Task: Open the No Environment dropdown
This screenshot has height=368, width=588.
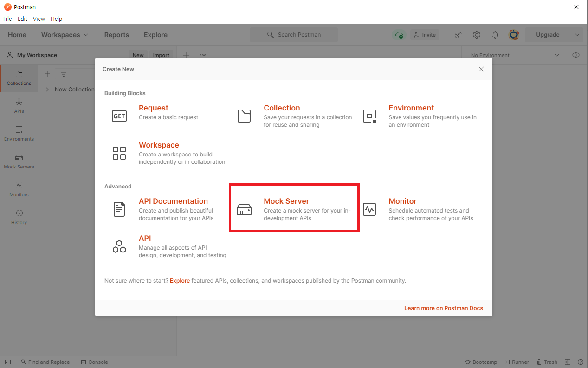Action: coord(515,55)
